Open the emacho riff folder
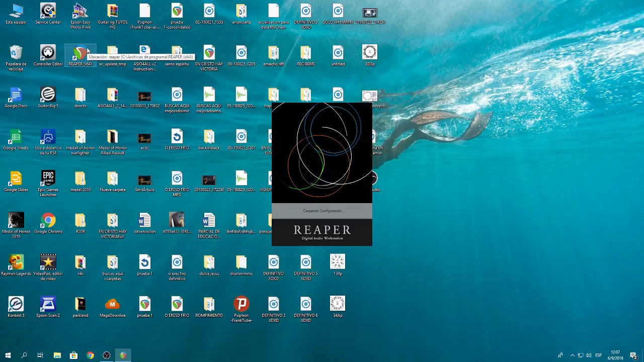The width and height of the screenshot is (644, 362). (x=274, y=56)
